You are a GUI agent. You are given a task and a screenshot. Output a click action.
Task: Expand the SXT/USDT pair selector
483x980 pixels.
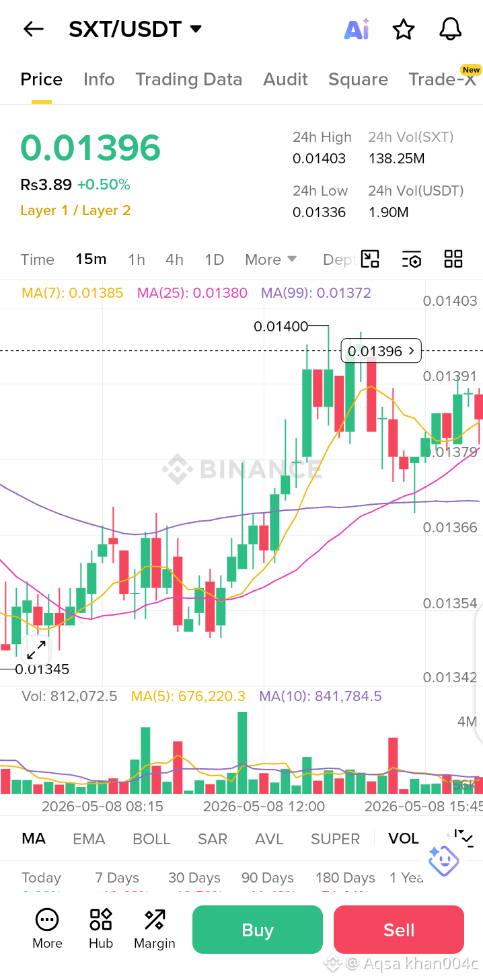[196, 29]
